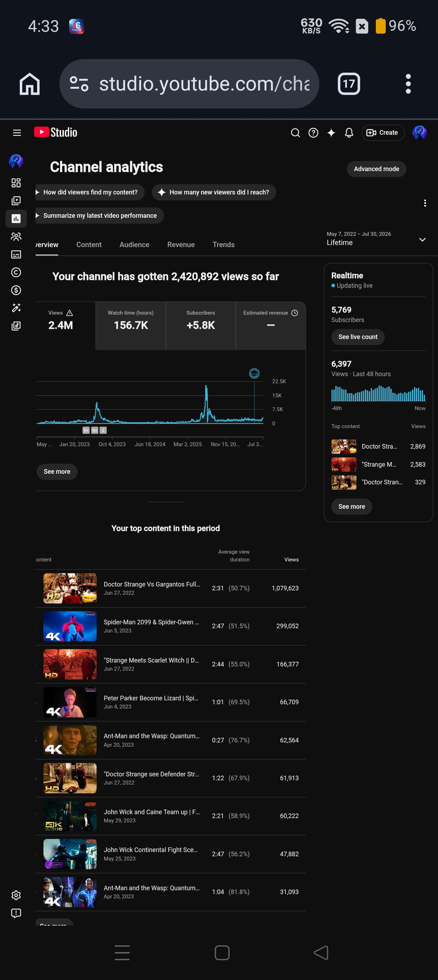Click See more under the views chart

click(x=57, y=471)
